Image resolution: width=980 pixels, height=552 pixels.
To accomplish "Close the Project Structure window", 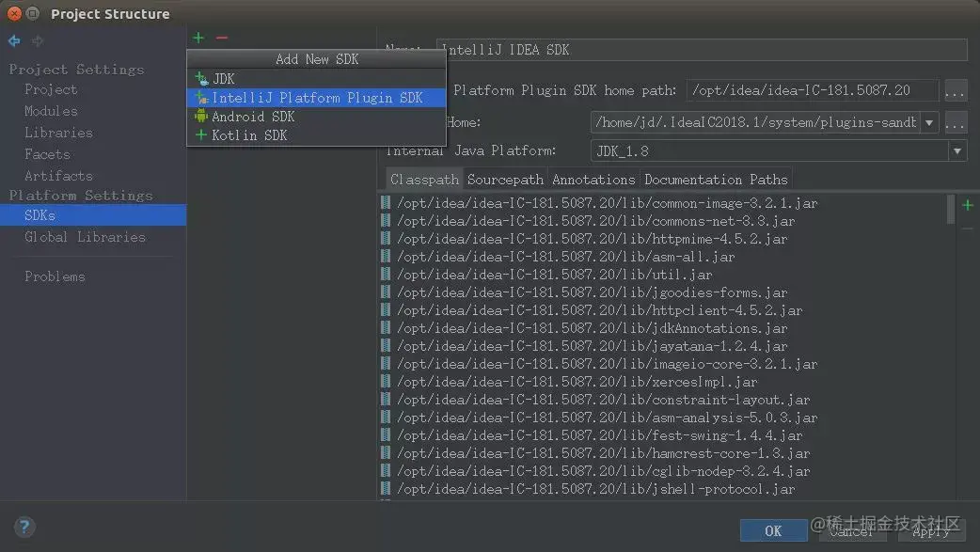I will click(x=14, y=13).
